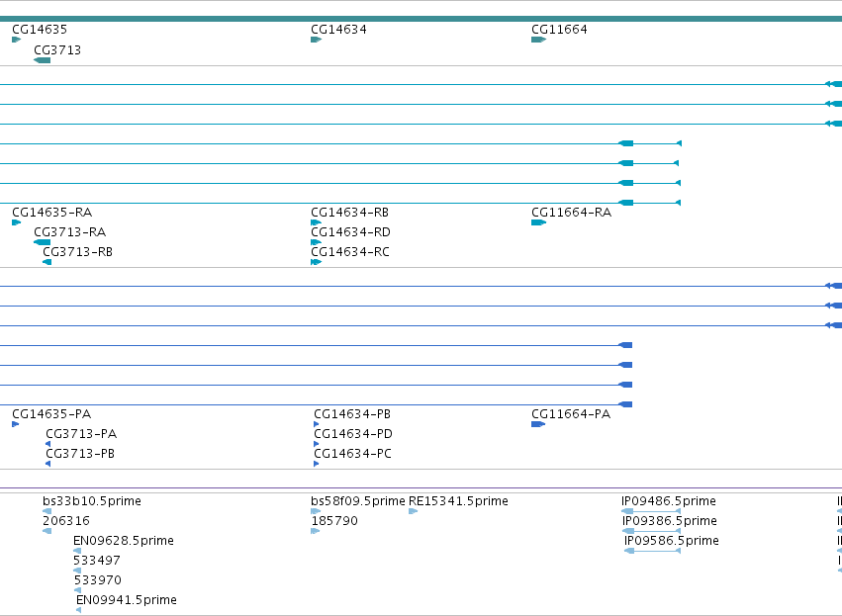Click the CG3713-RB label
This screenshot has width=842, height=616.
pyautogui.click(x=78, y=252)
